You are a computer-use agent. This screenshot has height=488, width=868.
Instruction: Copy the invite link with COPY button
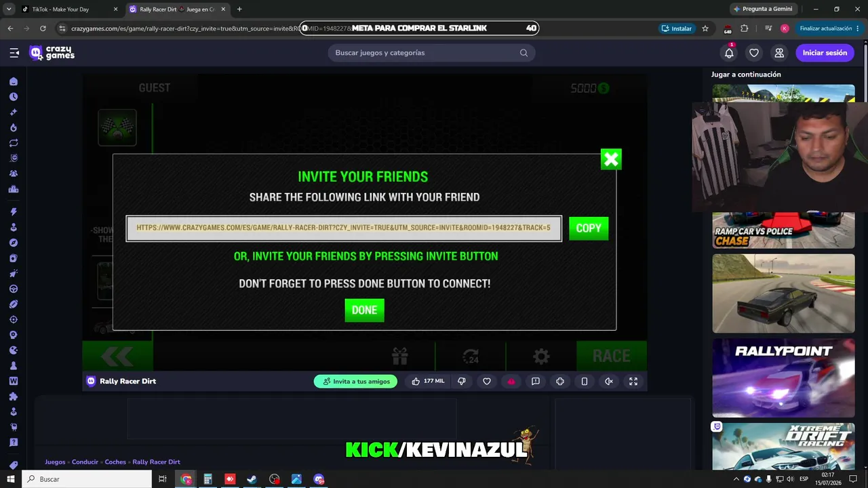coord(589,228)
